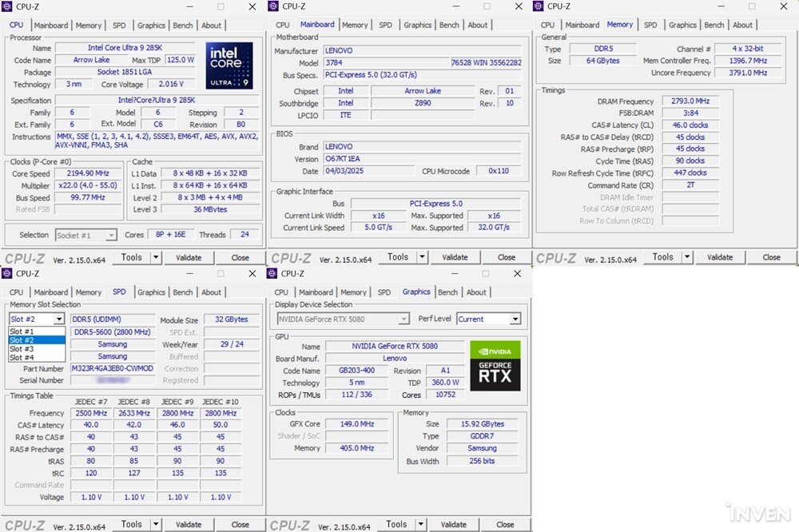
Task: Click the processor name "Intel Core Ultra 9 285K"
Action: coord(125,48)
